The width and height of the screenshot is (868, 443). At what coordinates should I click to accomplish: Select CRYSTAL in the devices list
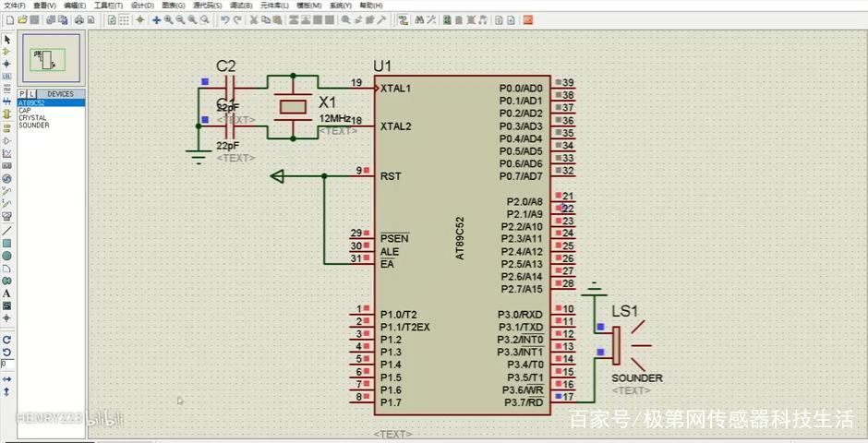[52, 118]
